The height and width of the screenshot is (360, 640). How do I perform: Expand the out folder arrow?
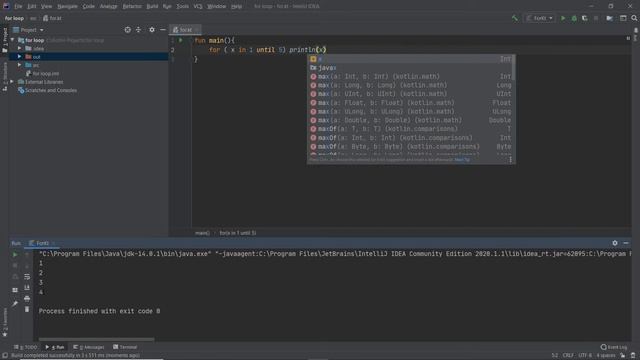pyautogui.click(x=19, y=56)
